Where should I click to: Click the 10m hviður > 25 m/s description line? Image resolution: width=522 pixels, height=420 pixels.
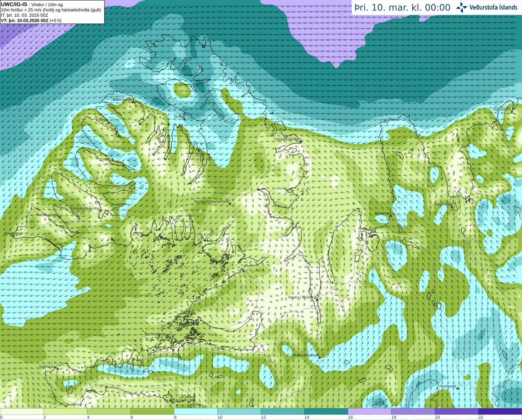tap(51, 10)
